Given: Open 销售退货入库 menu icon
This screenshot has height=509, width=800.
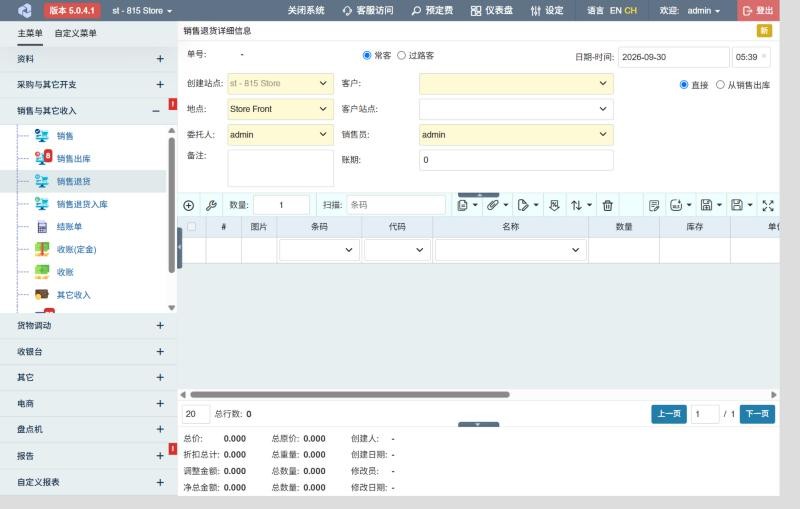Looking at the screenshot, I should (41, 204).
